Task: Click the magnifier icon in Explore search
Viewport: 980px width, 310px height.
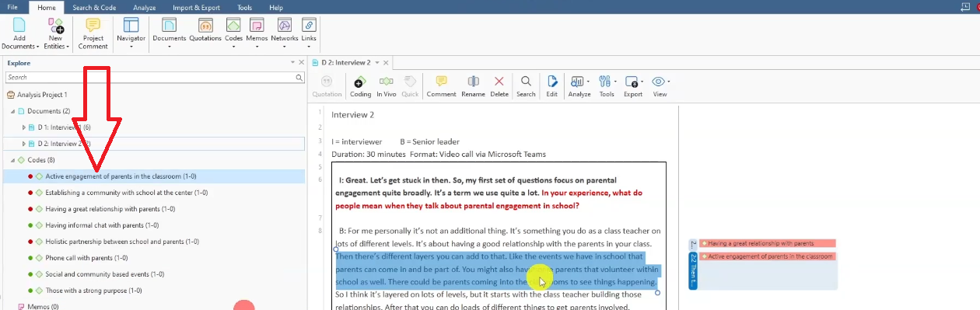Action: (299, 78)
